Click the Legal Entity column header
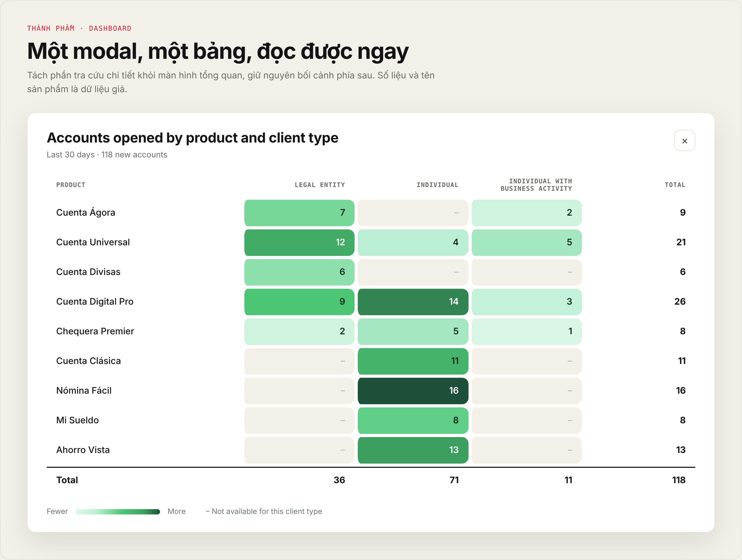This screenshot has height=560, width=742. pyautogui.click(x=320, y=185)
